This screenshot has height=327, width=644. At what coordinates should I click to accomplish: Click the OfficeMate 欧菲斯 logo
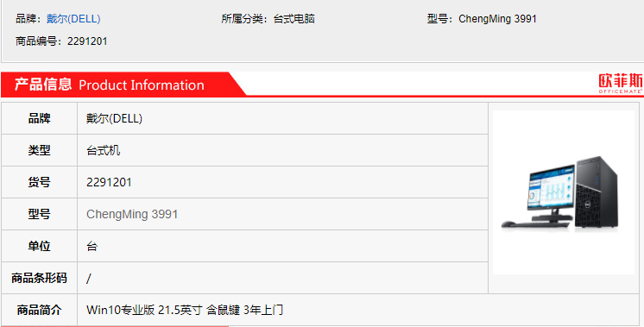click(620, 84)
